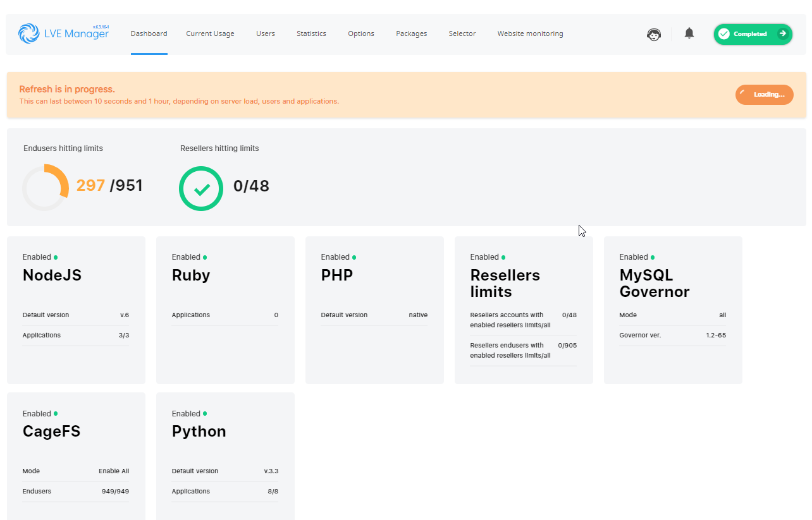
Task: Open the Packages tab
Action: [411, 33]
